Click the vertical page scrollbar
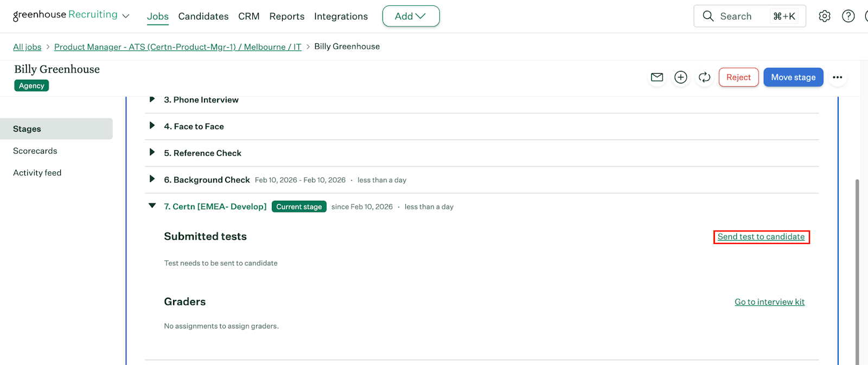The width and height of the screenshot is (868, 365). 857,271
